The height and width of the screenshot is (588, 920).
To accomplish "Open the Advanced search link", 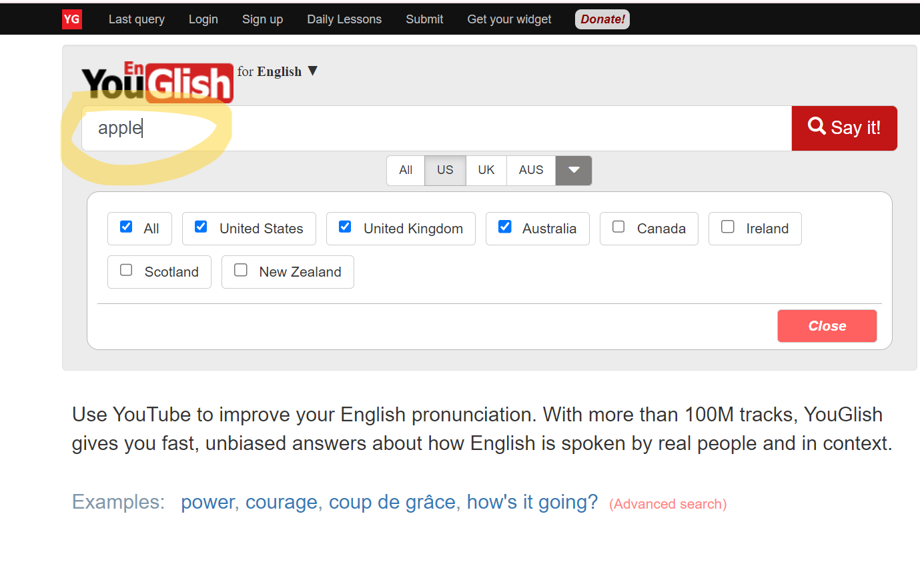I will pos(667,504).
